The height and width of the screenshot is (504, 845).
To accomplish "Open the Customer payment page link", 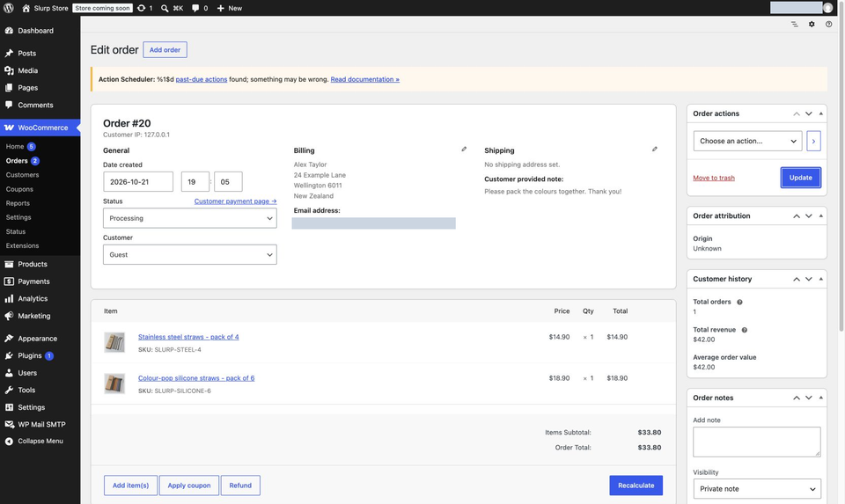I will pos(235,201).
